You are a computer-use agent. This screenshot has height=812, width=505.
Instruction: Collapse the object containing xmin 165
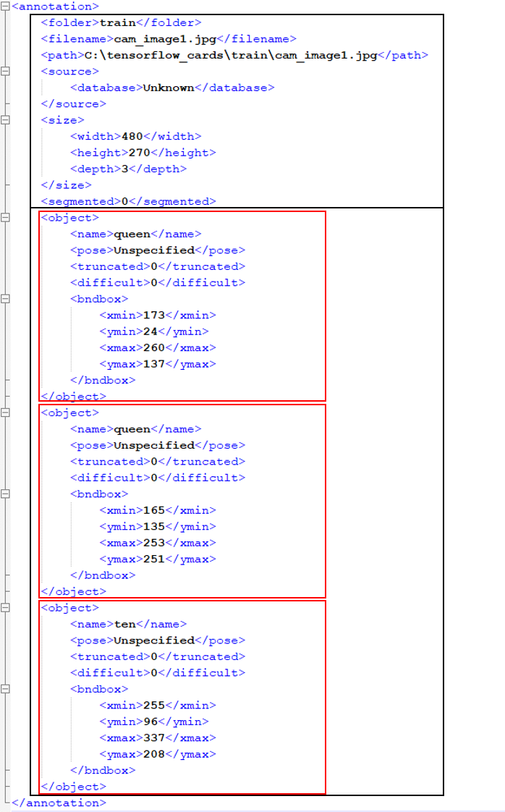(5, 413)
